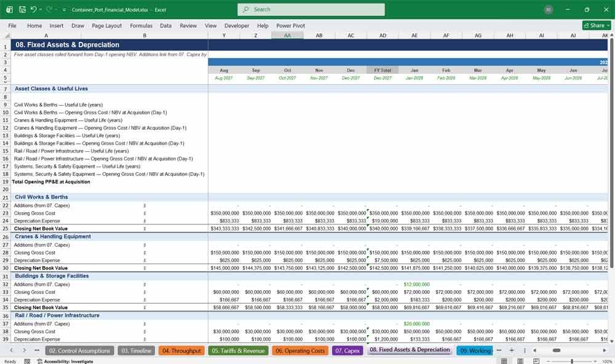Click the ellipsis for hidden earlier sheet tabs

pyautogui.click(x=37, y=350)
